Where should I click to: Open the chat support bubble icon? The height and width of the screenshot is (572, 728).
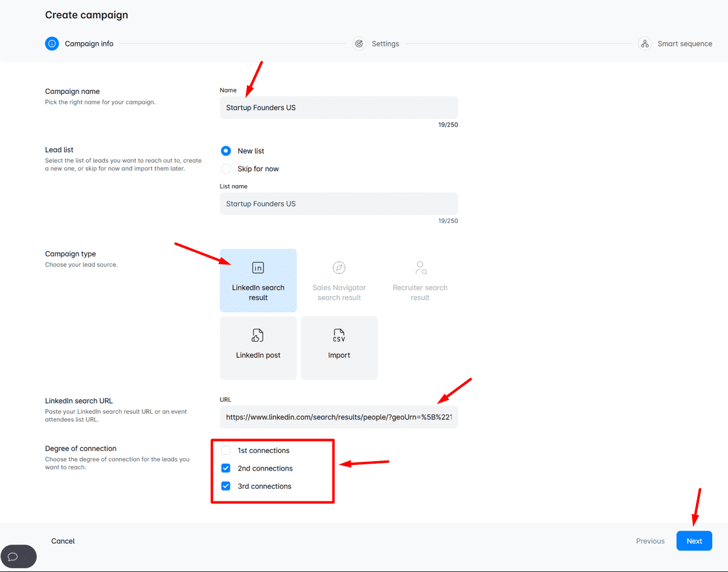point(13,556)
